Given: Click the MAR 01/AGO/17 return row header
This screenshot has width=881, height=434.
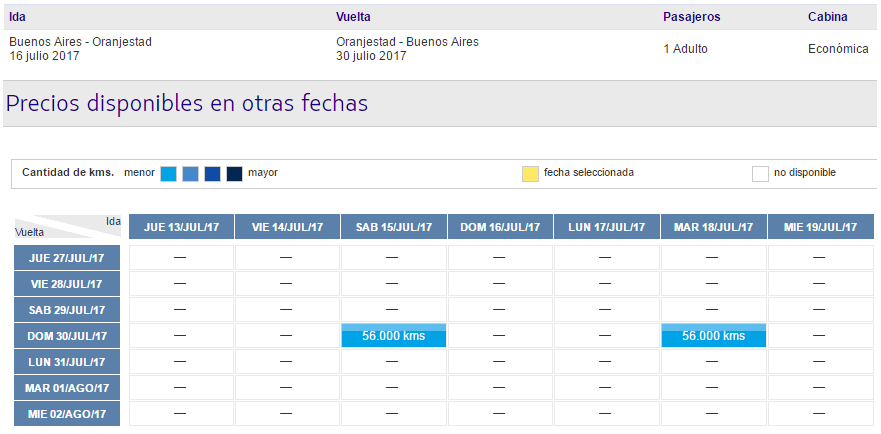Looking at the screenshot, I should (67, 387).
